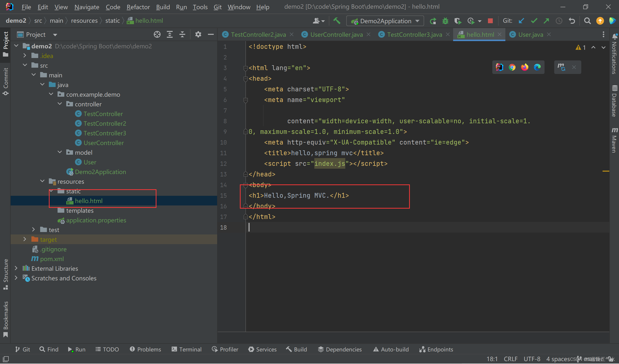This screenshot has width=619, height=364.
Task: Open the profiler run options dropdown
Action: [479, 21]
